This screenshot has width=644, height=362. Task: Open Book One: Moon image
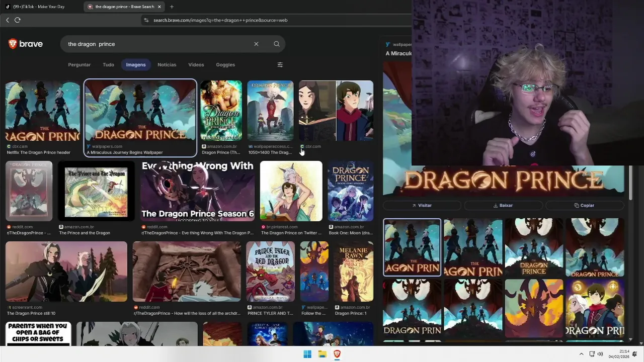[351, 191]
